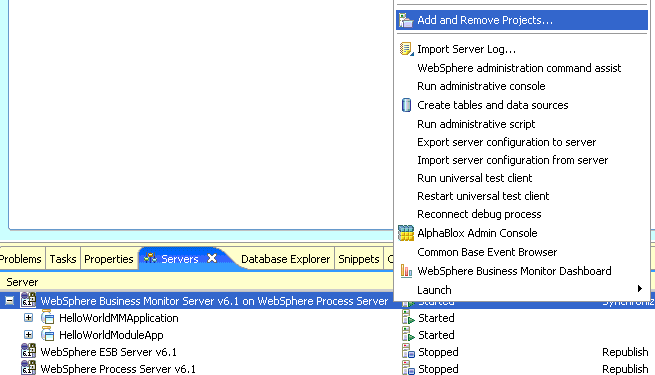Select HelloWorldModuleApp in the server tree
The image size is (655, 375).
click(111, 335)
